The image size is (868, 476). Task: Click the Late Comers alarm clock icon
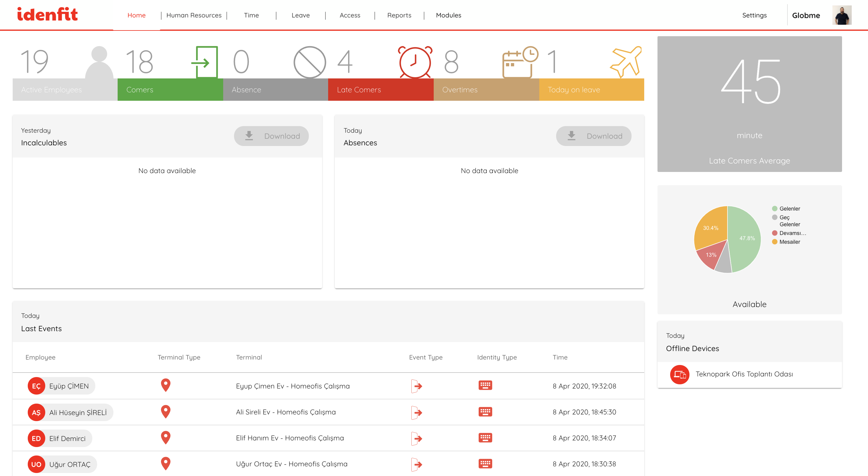coord(415,62)
